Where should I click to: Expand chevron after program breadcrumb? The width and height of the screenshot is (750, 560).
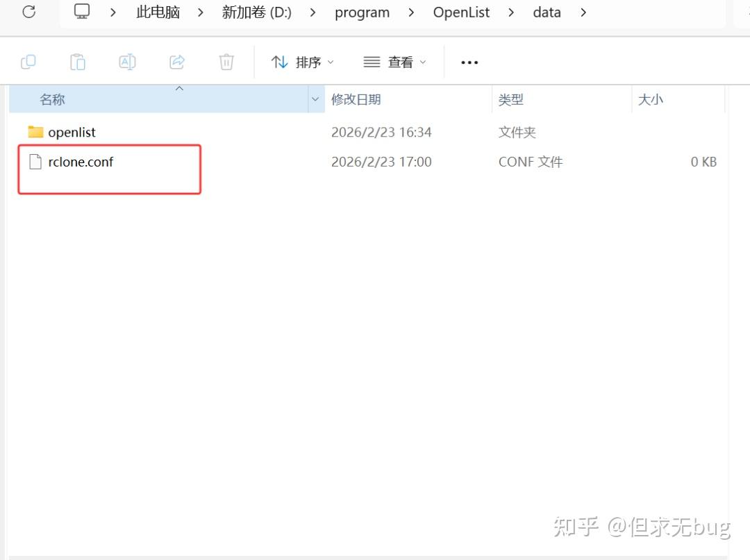coord(411,12)
